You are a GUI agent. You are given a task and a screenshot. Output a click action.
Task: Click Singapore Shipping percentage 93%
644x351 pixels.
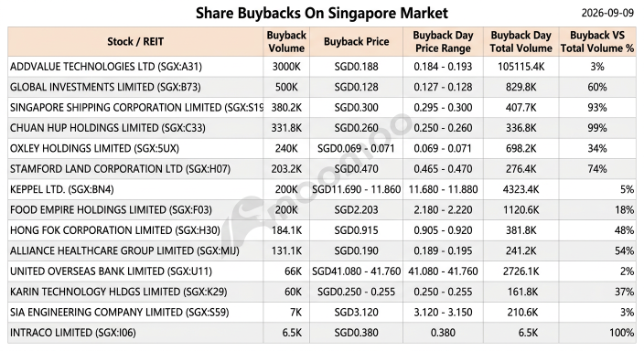pos(597,108)
